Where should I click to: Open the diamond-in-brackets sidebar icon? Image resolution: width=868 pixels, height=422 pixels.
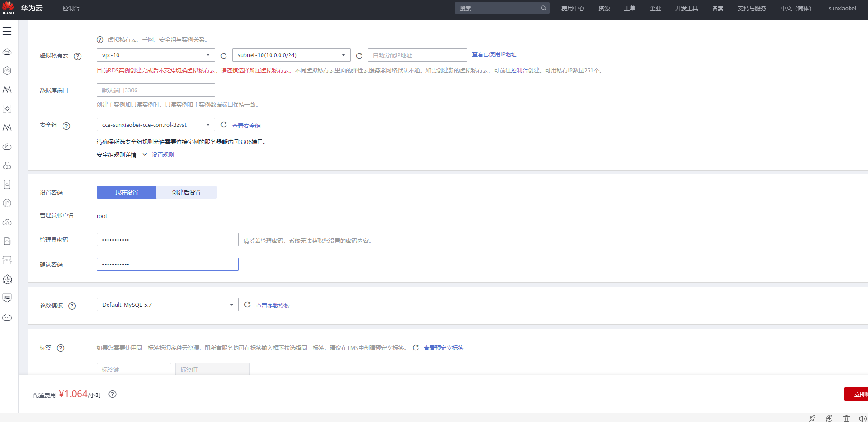7,108
